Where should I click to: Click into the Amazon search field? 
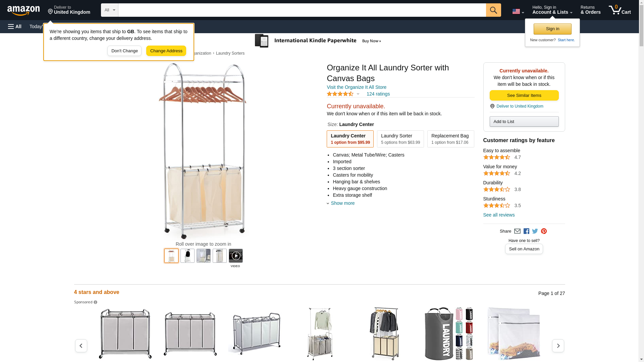302,10
